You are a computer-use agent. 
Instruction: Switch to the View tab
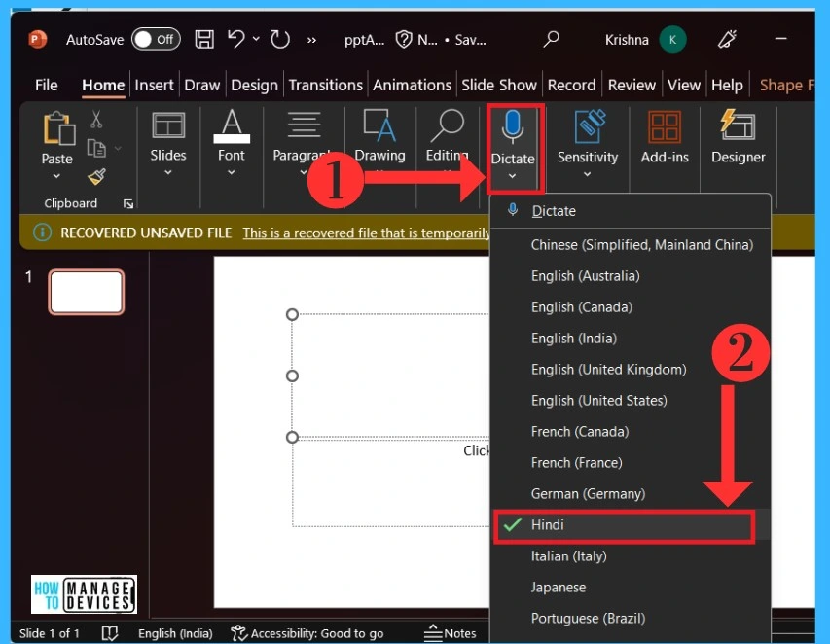[683, 86]
